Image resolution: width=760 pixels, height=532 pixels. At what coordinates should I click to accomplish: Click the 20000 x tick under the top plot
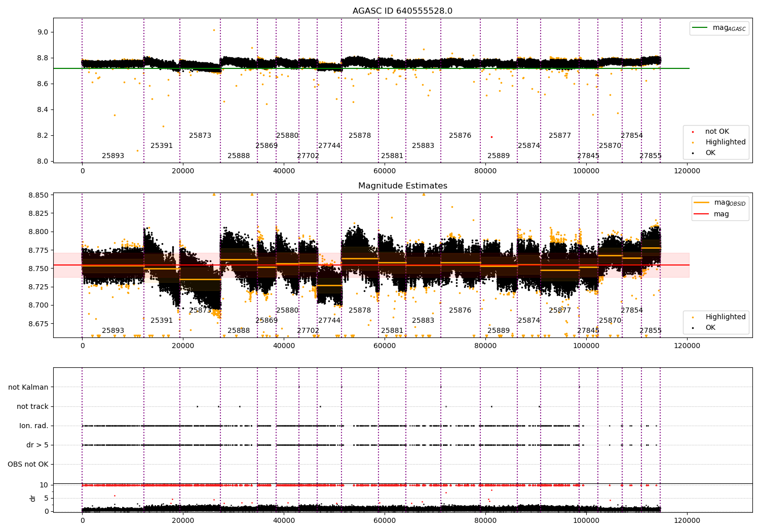point(183,171)
